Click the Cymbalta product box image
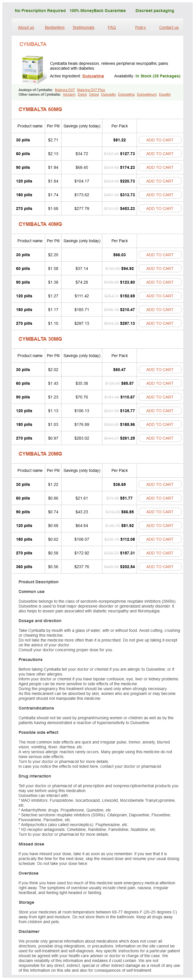The width and height of the screenshot is (195, 980). click(32, 69)
